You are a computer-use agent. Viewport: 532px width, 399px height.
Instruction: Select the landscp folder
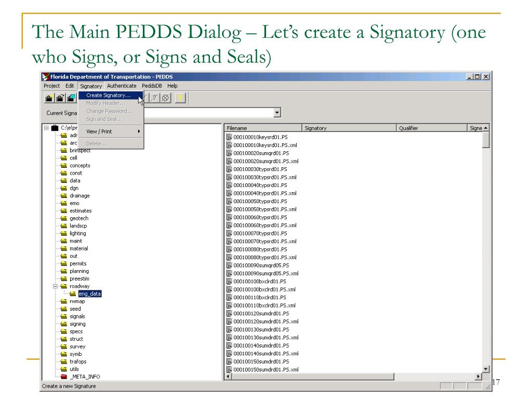(78, 225)
